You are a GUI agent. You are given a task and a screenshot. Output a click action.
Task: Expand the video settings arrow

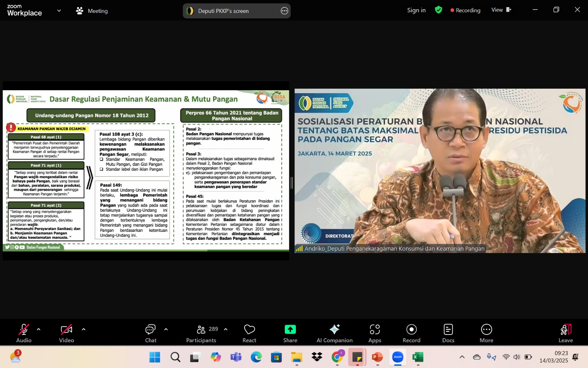point(83,329)
